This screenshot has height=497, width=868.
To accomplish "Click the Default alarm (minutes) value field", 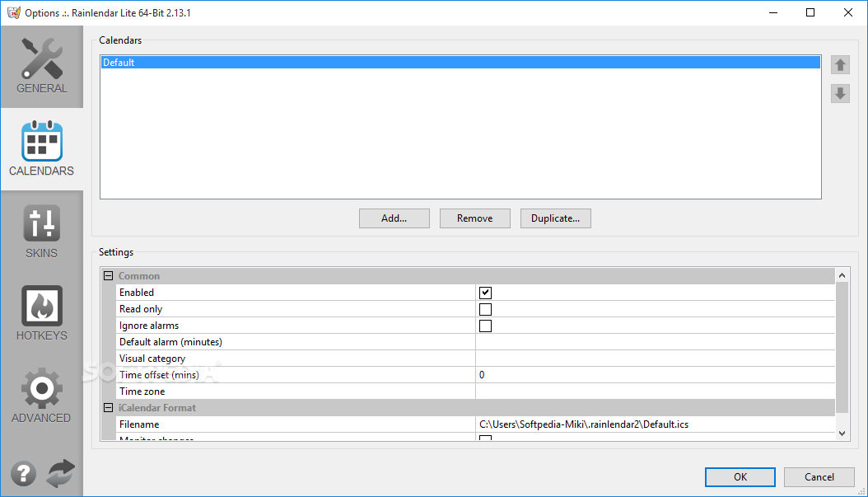I will [x=655, y=342].
